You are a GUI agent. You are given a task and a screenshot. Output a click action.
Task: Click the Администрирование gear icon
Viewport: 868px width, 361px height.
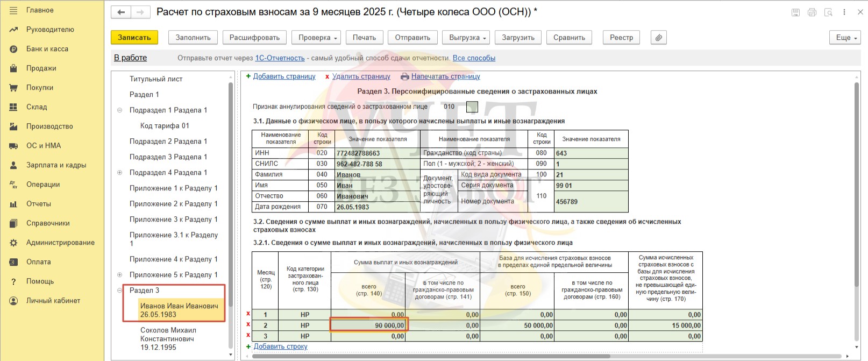13,243
